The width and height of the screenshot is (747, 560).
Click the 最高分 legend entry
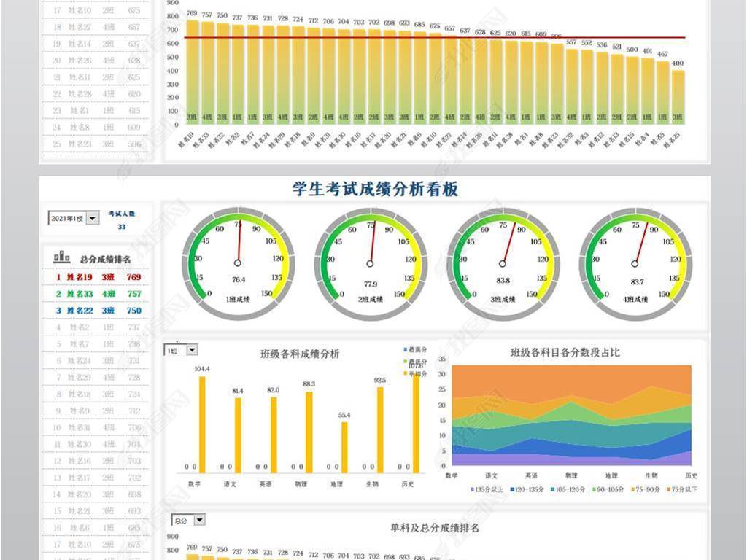point(415,349)
